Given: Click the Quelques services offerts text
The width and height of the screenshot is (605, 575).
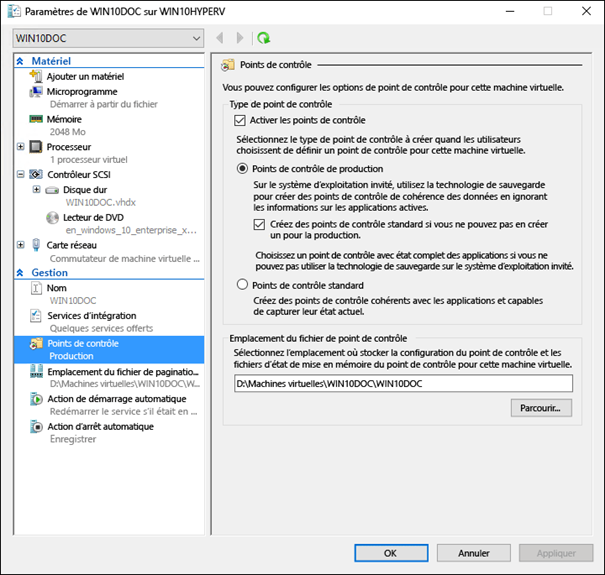Looking at the screenshot, I should pos(101,328).
